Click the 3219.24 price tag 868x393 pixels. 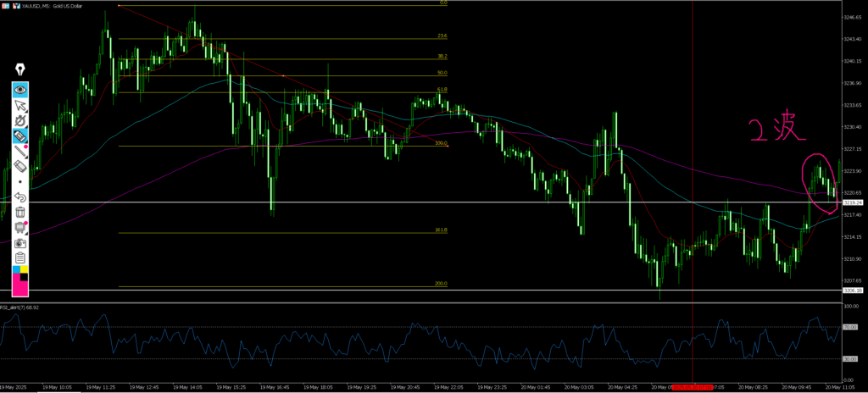(x=853, y=202)
